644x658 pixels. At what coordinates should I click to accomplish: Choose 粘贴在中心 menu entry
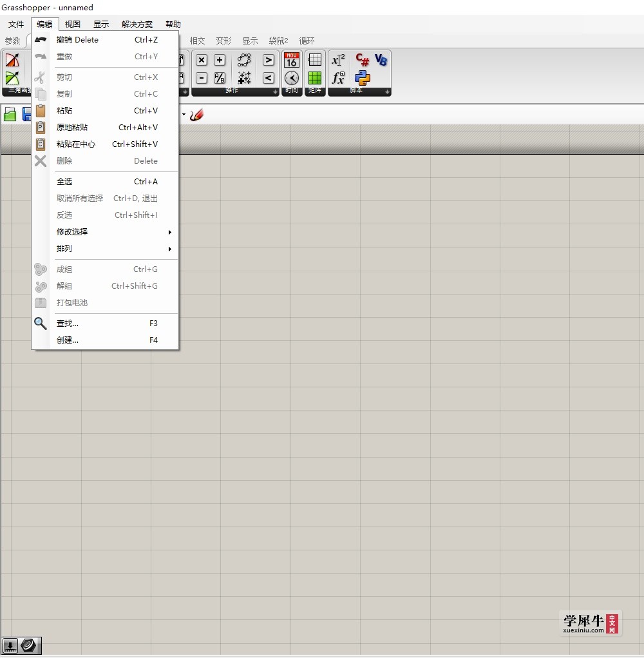click(x=105, y=144)
